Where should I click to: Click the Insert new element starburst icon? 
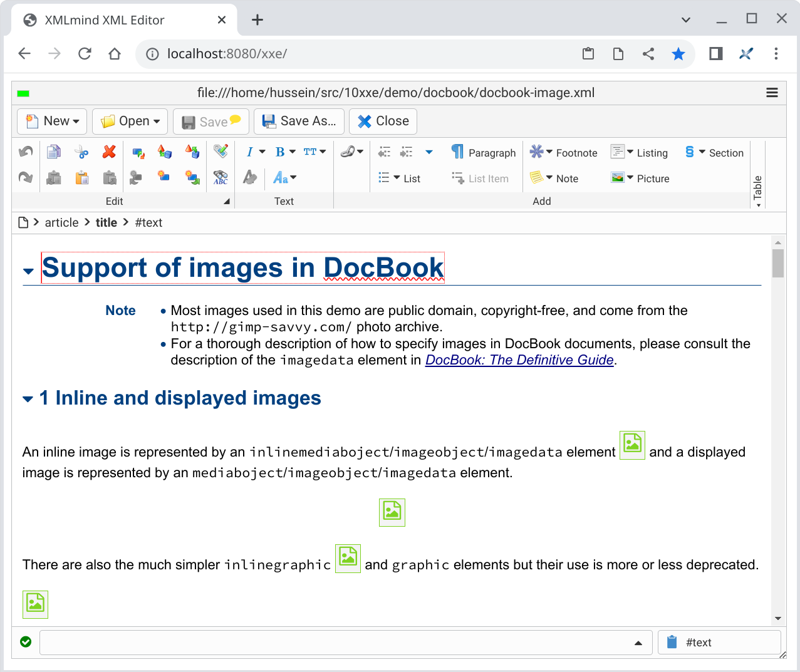point(164,176)
